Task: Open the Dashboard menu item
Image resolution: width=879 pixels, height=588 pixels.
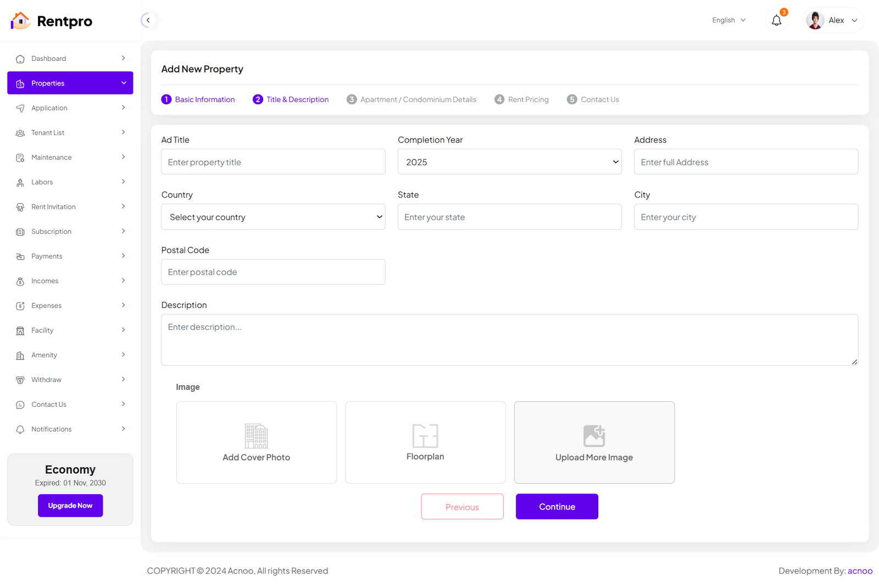Action: click(x=49, y=59)
